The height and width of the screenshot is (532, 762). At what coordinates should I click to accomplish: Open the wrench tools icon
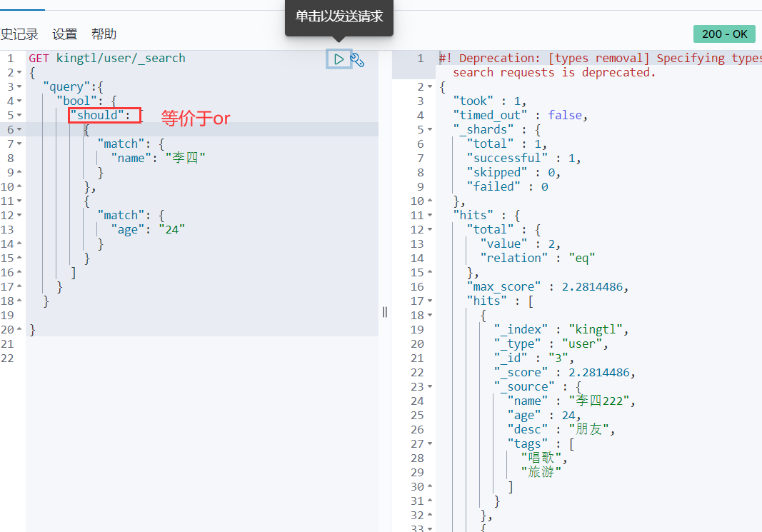[358, 60]
